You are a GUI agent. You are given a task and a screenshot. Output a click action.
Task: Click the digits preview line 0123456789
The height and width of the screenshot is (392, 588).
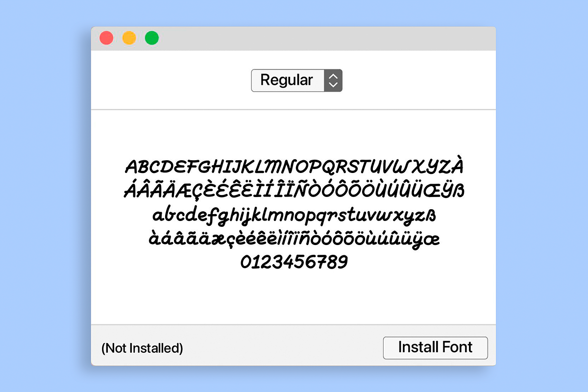pyautogui.click(x=294, y=262)
